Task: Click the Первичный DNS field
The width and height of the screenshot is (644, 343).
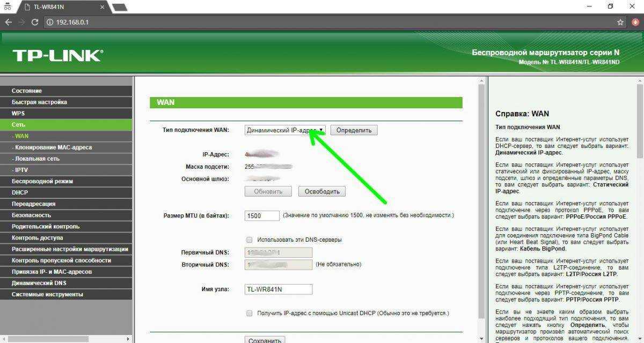Action: pos(279,252)
